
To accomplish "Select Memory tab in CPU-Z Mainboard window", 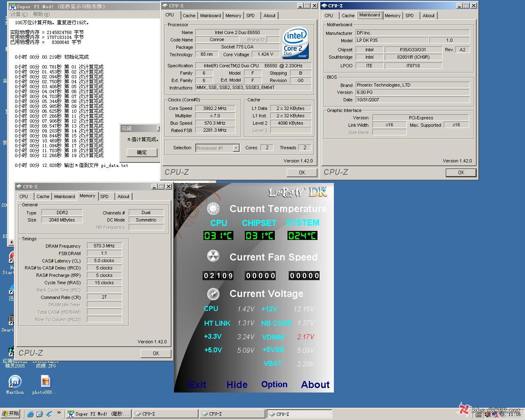I will (x=392, y=16).
